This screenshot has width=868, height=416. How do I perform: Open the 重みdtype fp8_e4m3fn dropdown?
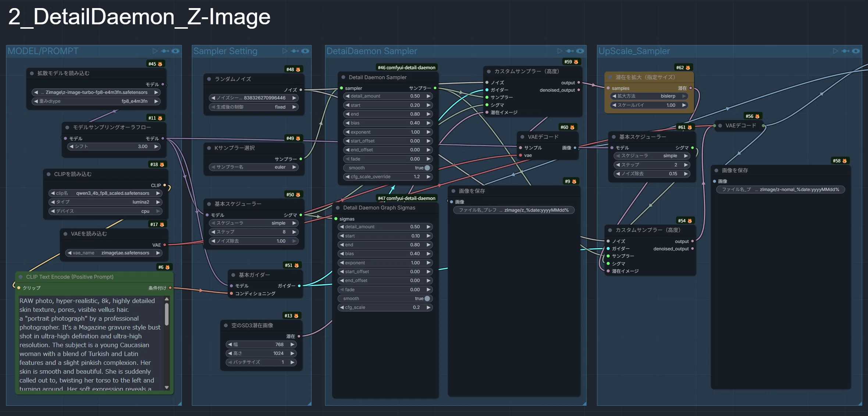pos(96,101)
